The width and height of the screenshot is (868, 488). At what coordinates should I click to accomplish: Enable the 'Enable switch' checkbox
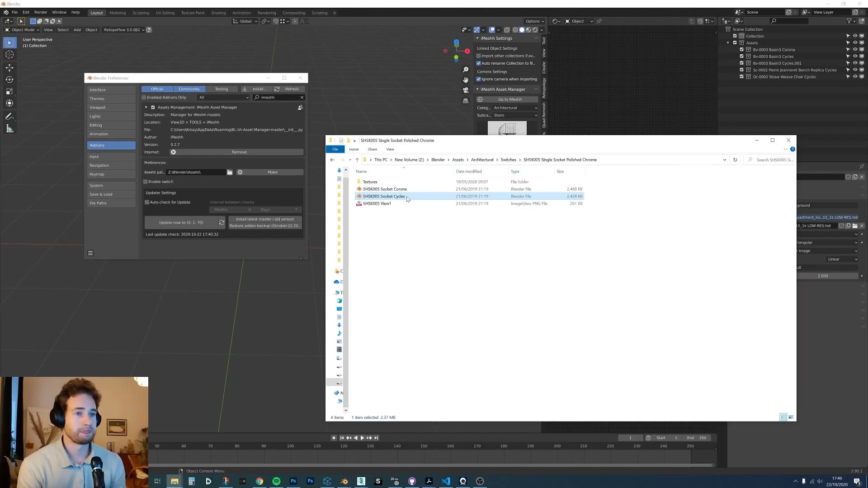point(146,182)
